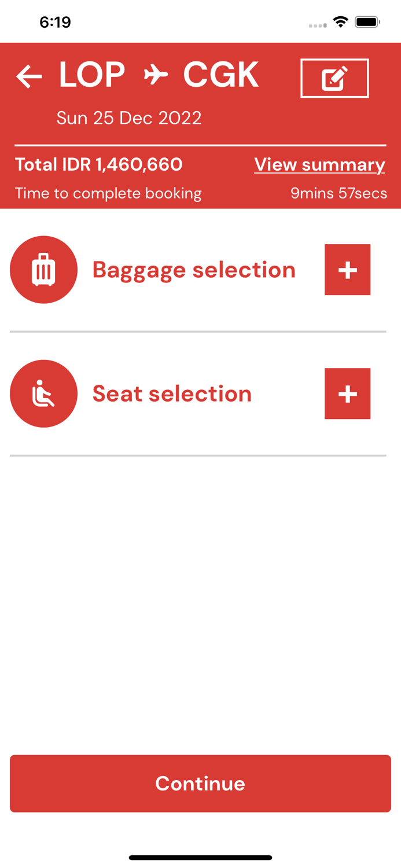Tap the CGK destination code
Viewport: 401px width, 868px height.
220,73
